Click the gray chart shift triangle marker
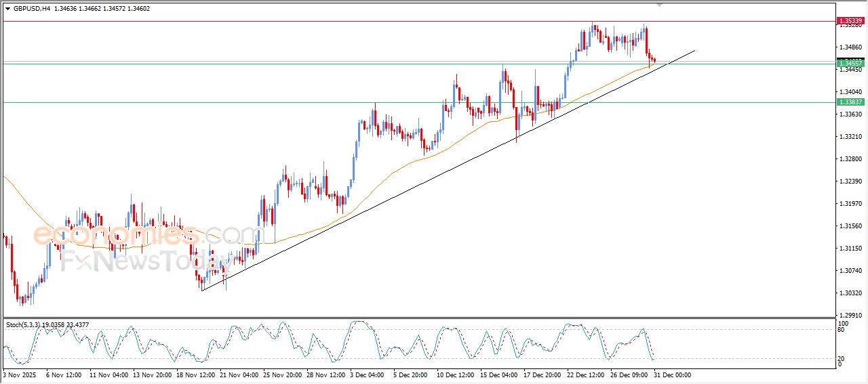The image size is (868, 384). click(x=658, y=5)
